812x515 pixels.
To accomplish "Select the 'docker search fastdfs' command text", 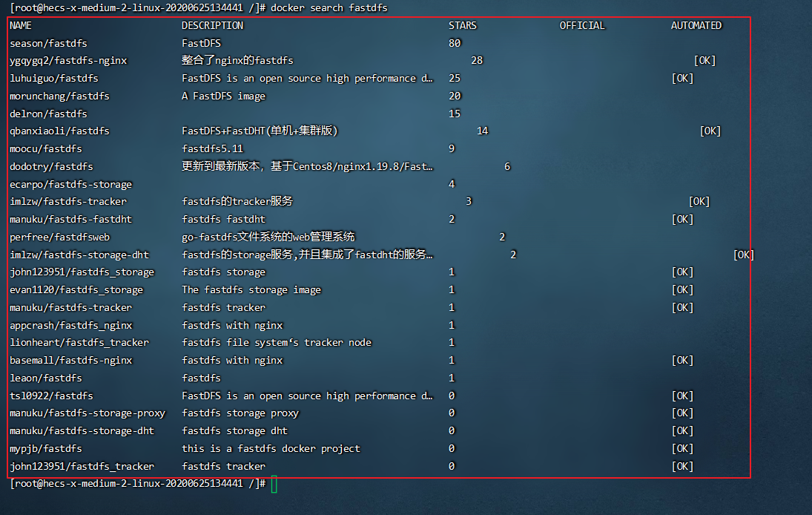I will click(x=329, y=7).
